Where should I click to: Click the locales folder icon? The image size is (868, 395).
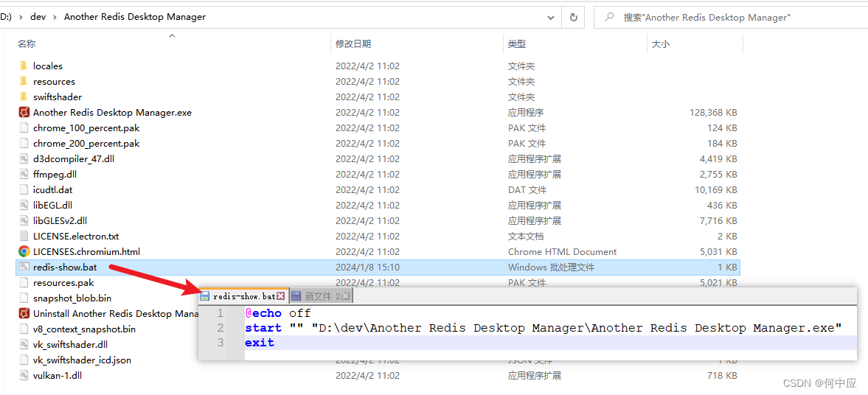24,66
